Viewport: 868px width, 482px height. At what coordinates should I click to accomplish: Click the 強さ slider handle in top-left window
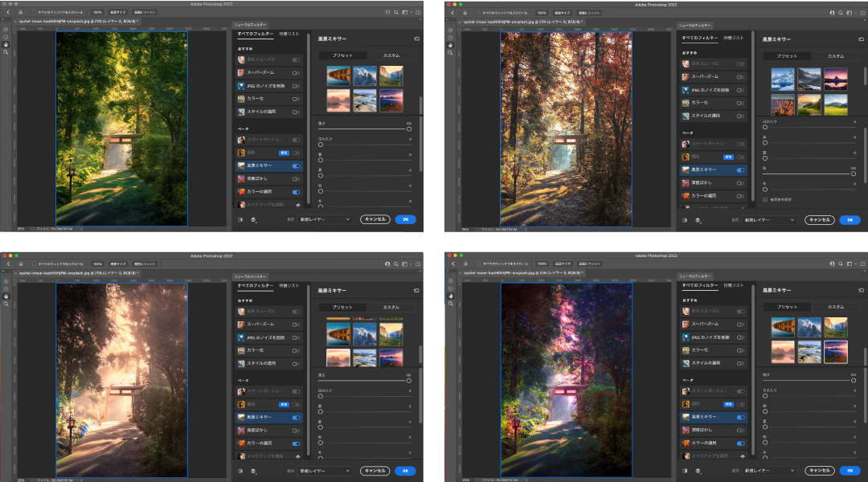pyautogui.click(x=409, y=129)
